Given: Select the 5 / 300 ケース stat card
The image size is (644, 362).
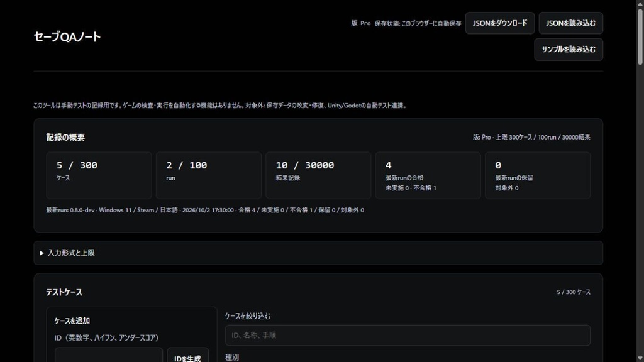Looking at the screenshot, I should 99,175.
